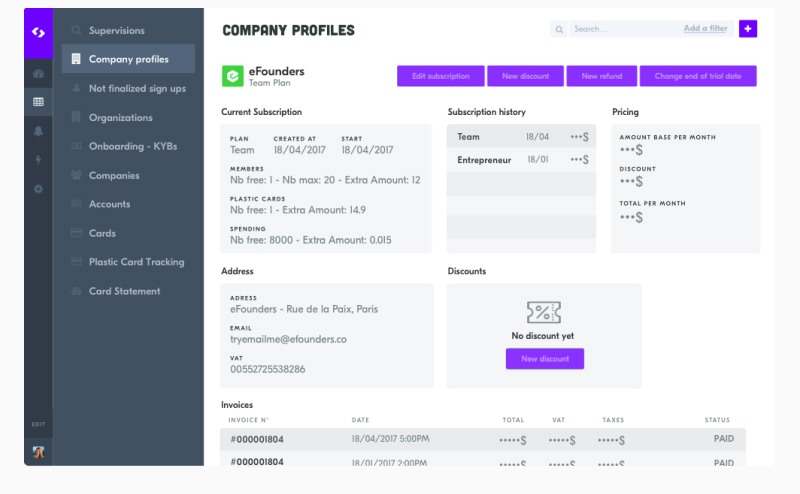Screen dimensions: 800x494
Task: Click Created at 18/04/2017 value
Action: pyautogui.click(x=299, y=150)
